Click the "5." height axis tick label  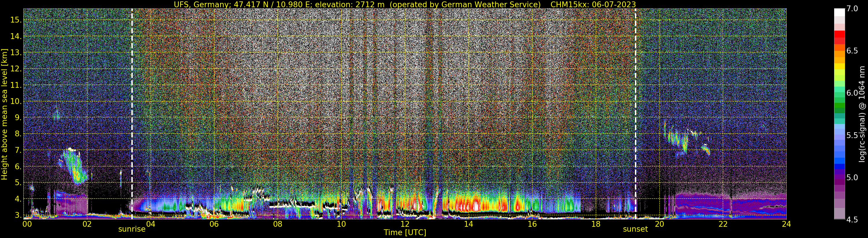[18, 183]
